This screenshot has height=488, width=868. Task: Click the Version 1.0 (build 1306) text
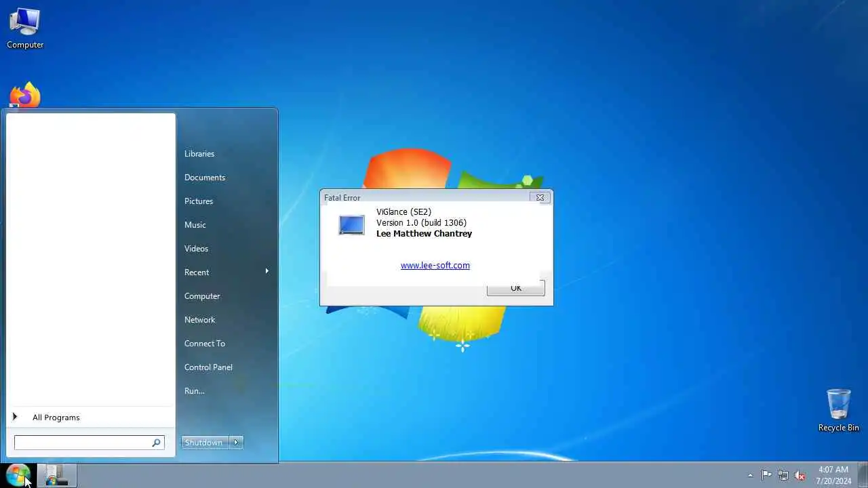coord(421,223)
